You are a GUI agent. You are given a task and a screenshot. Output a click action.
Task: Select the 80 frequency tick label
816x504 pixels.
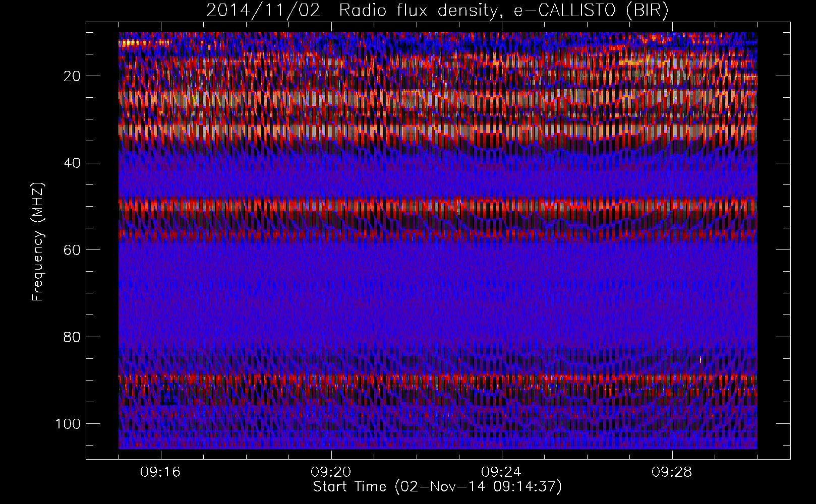click(72, 337)
